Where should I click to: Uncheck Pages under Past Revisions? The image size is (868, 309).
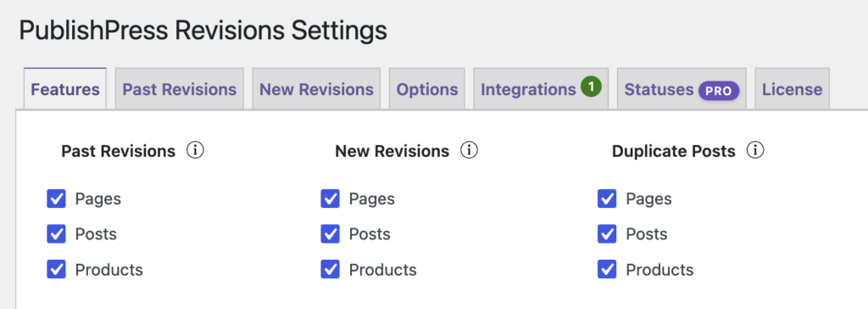pos(57,199)
